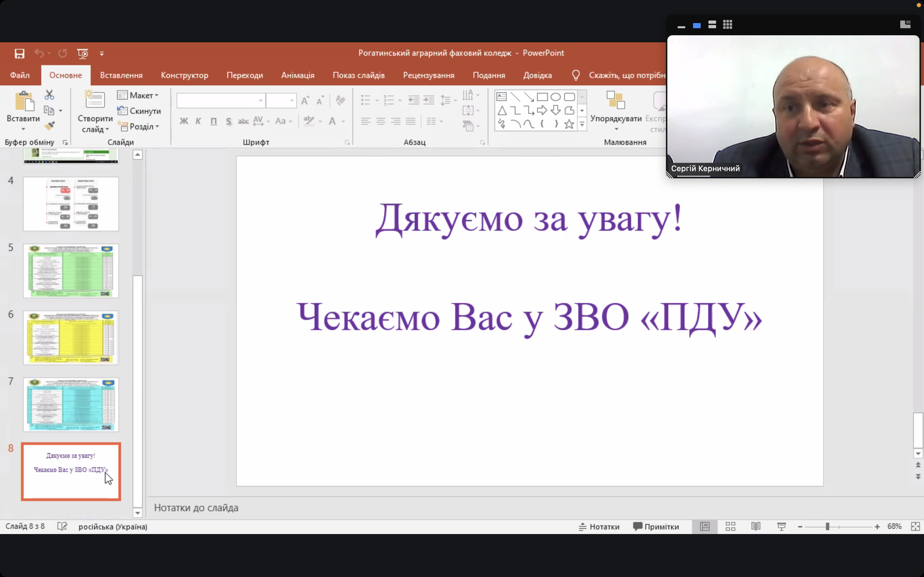Click the Save icon in quick access toolbar
The image size is (924, 577).
coord(20,54)
